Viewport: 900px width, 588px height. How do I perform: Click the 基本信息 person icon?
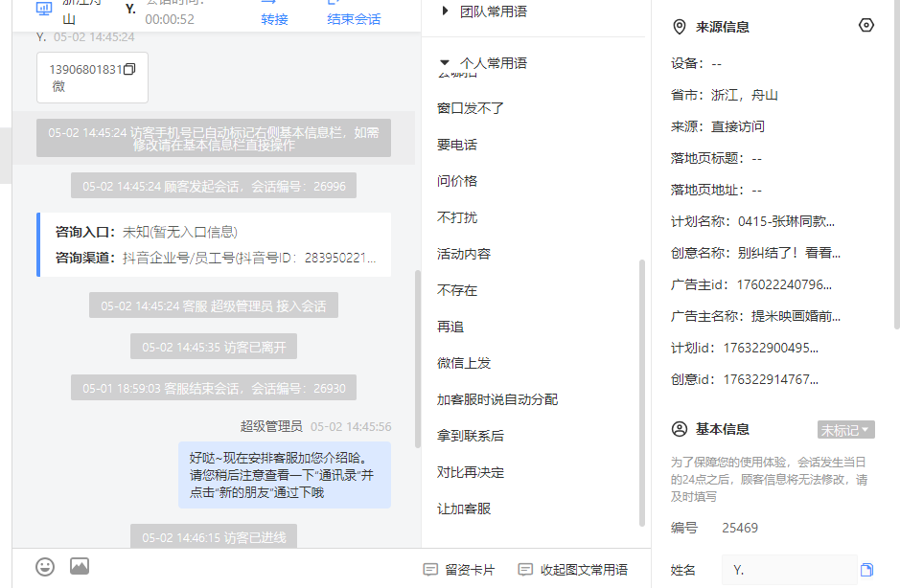click(x=679, y=429)
